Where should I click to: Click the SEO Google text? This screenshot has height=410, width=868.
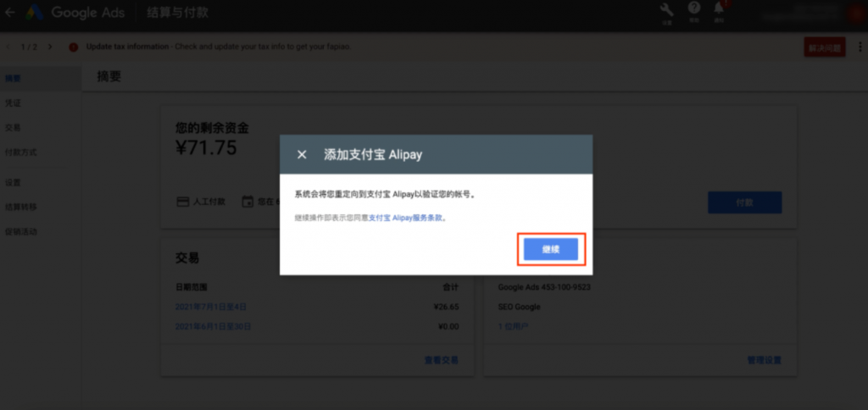coord(520,307)
